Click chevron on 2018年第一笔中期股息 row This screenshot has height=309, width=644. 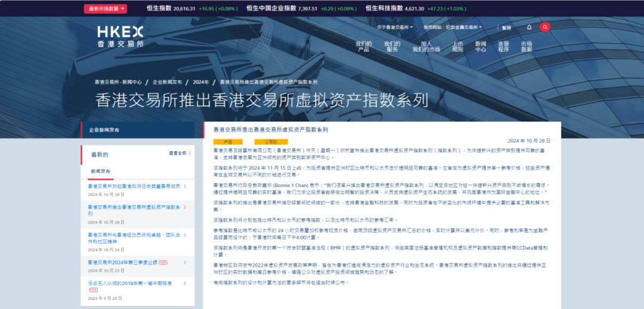pyautogui.click(x=185, y=283)
